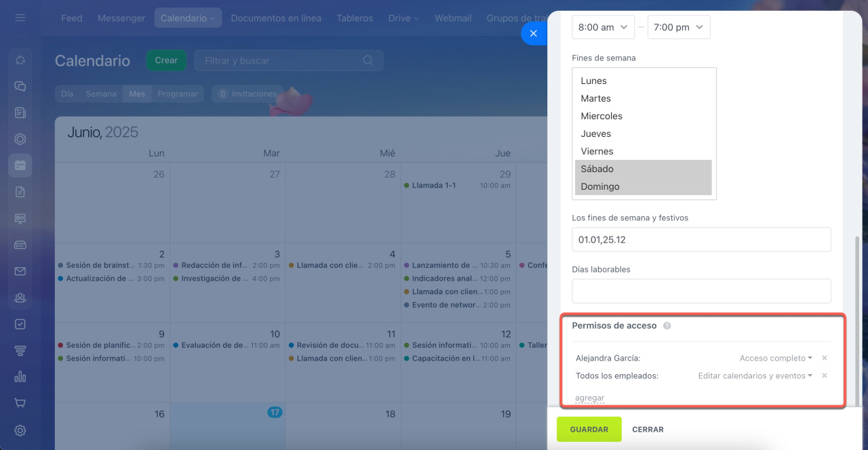Screen dimensions: 868x450
Task: Click the GUARDAR button
Action: [x=589, y=429]
